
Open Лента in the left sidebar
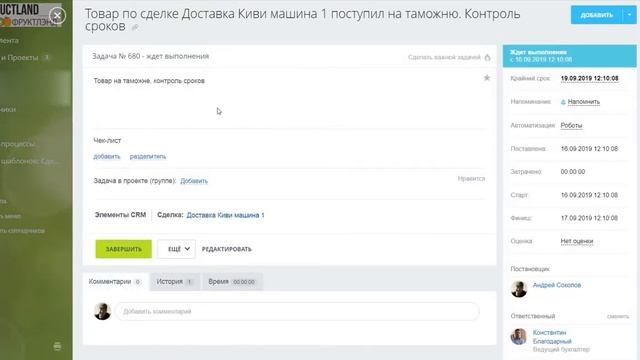click(9, 41)
